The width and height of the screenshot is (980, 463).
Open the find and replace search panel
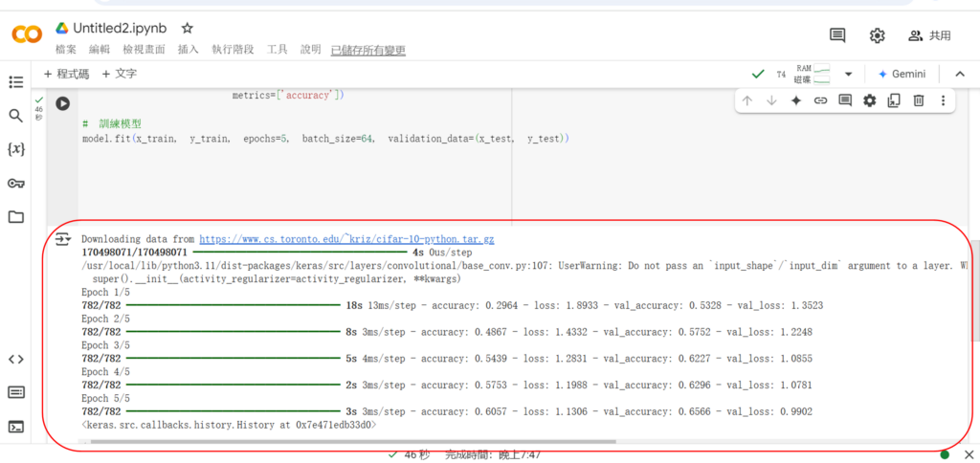pyautogui.click(x=15, y=116)
